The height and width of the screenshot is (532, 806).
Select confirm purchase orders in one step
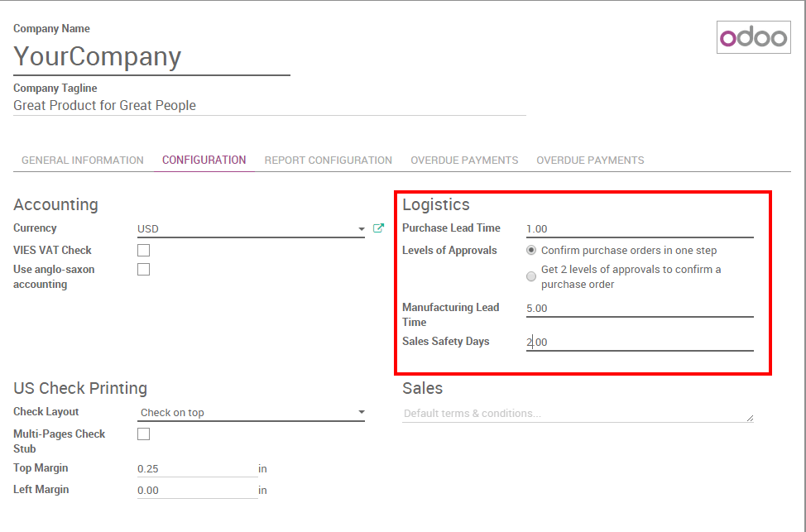(x=530, y=251)
